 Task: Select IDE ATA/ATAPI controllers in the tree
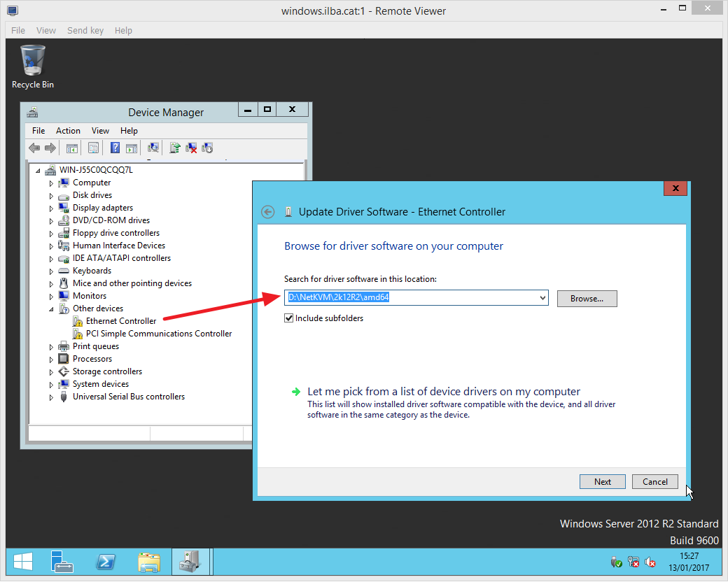point(122,258)
